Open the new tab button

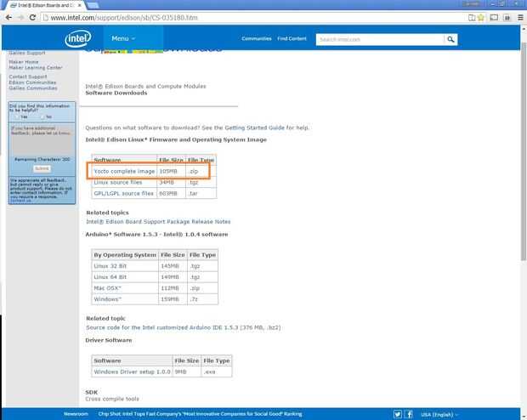pos(93,5)
